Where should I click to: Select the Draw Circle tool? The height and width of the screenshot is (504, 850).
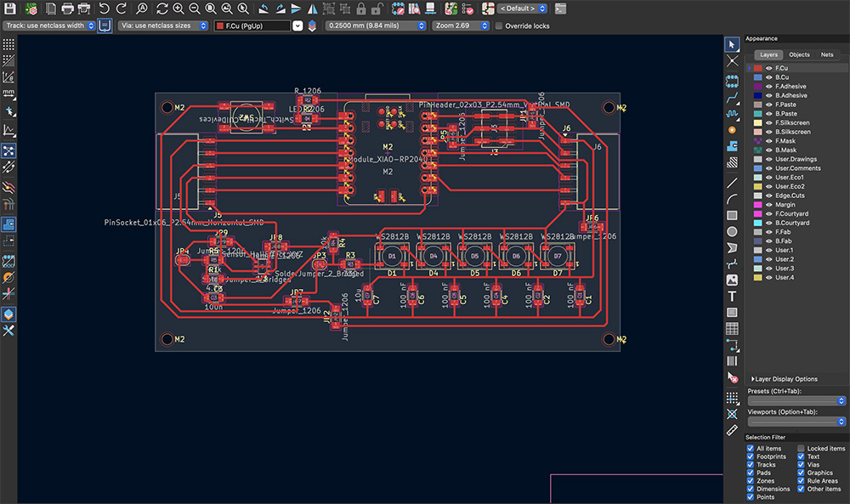(x=732, y=231)
